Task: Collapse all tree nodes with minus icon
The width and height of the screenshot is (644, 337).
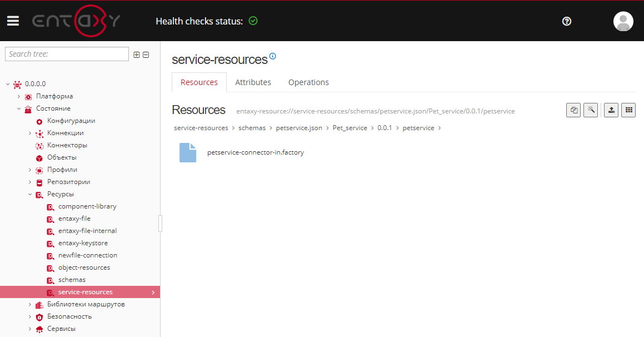Action: pos(146,54)
